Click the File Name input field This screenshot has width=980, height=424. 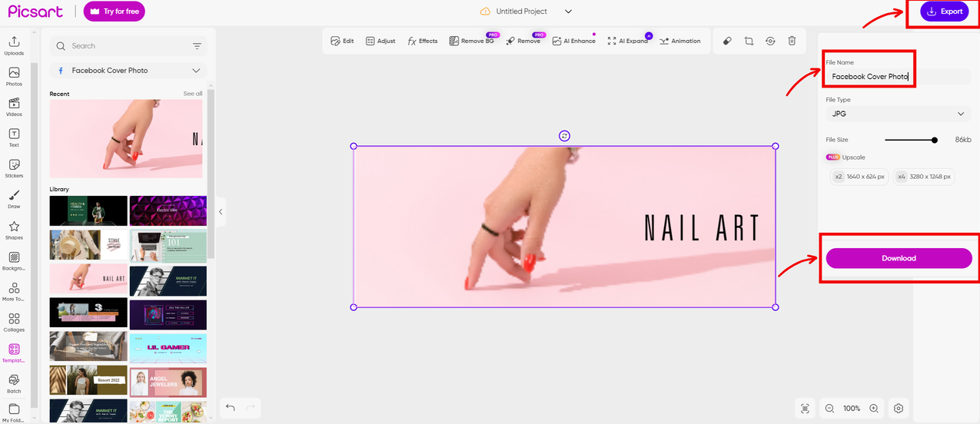[x=899, y=77]
